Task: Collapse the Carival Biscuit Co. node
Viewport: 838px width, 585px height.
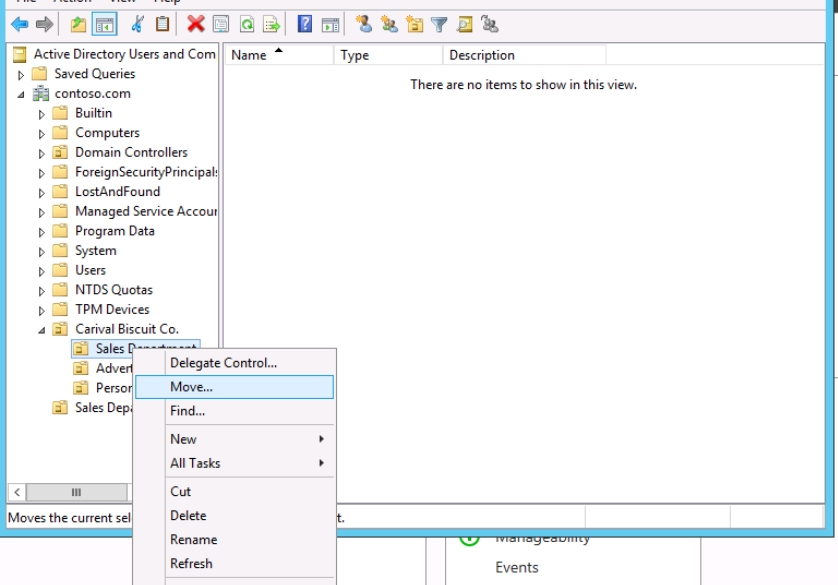Action: coord(41,330)
